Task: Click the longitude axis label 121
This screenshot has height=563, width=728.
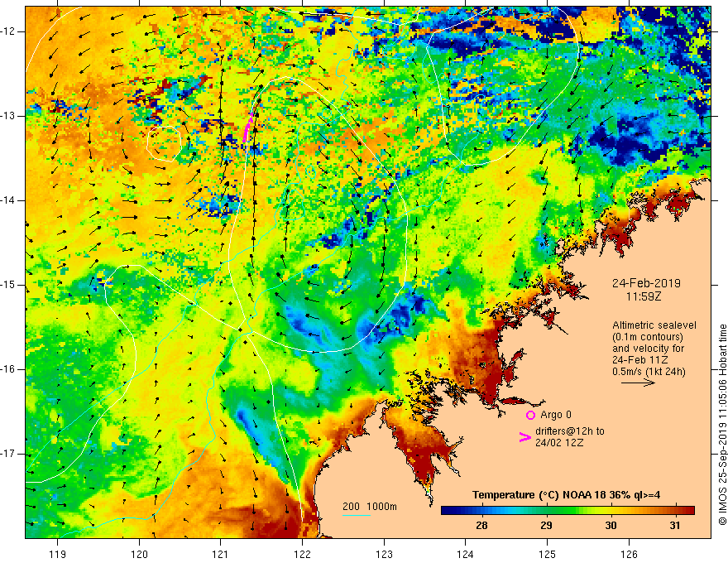Action: coord(221,554)
